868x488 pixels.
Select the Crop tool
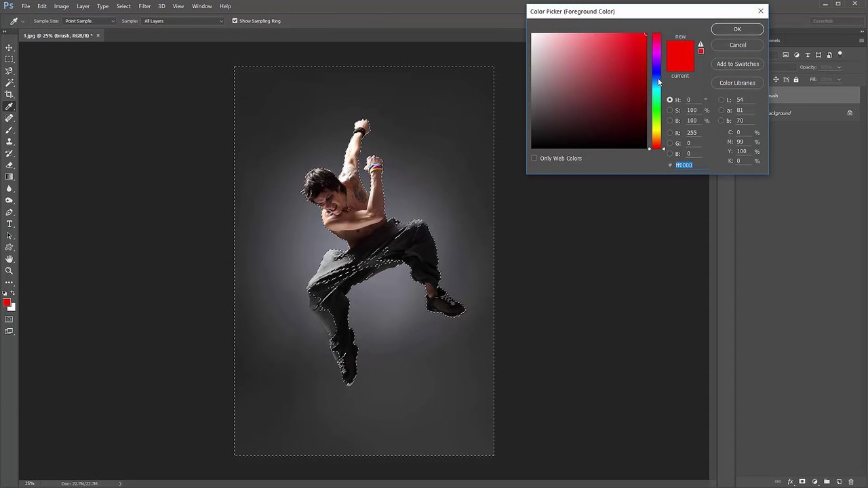[9, 94]
